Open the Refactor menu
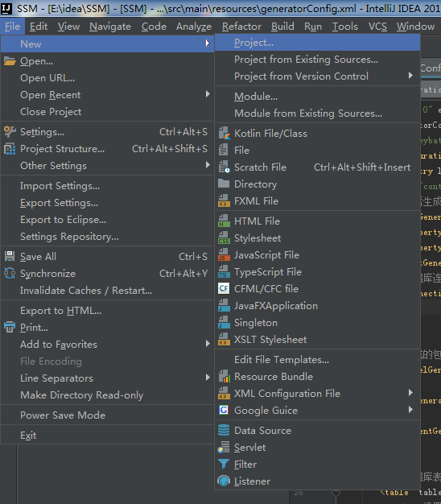 241,27
